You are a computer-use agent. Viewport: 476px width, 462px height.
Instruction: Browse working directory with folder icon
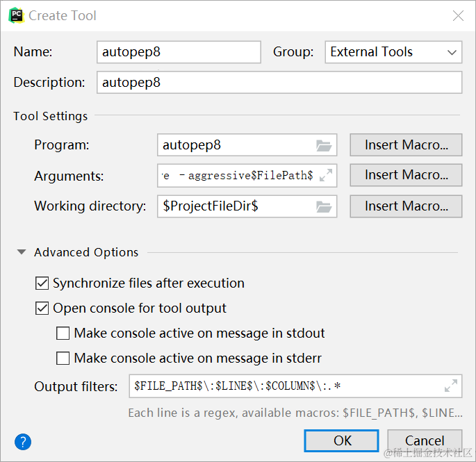pos(324,207)
